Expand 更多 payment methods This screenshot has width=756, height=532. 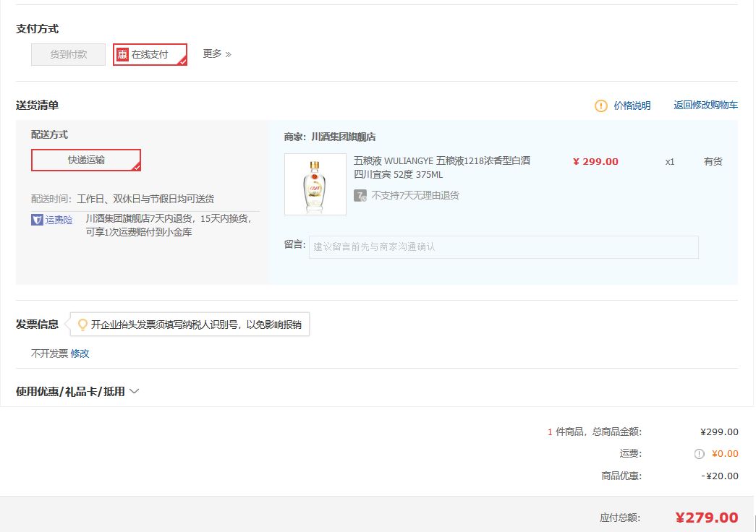coord(217,54)
